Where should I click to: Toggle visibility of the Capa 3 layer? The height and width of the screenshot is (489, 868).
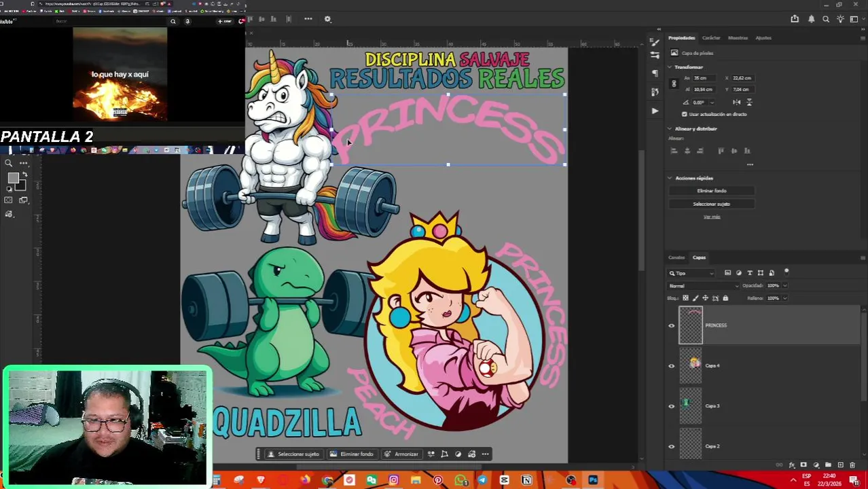coord(672,406)
